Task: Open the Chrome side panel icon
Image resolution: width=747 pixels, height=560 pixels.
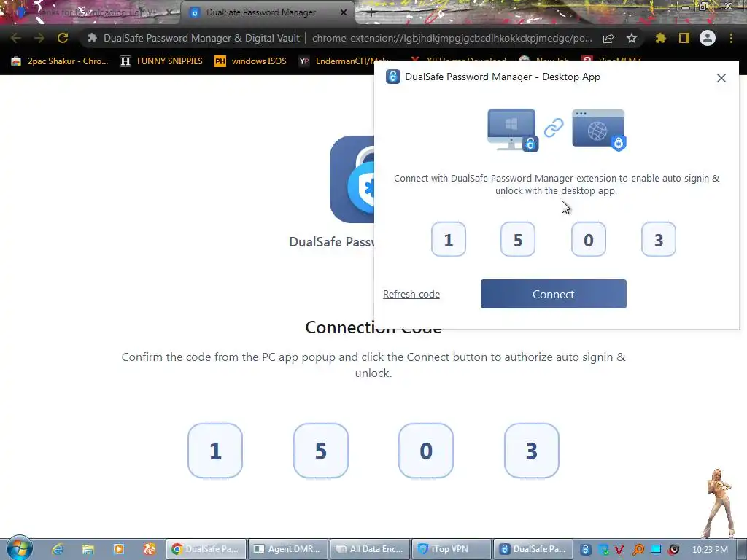Action: (x=684, y=38)
